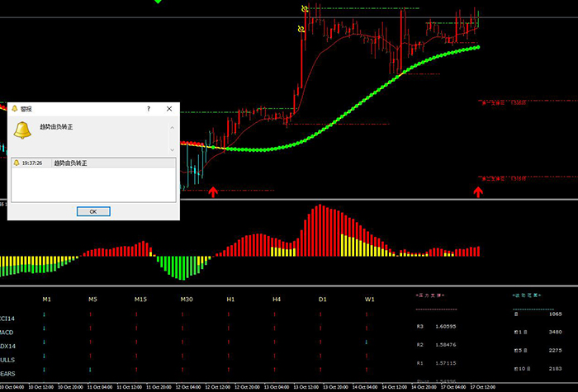Click the M5 timeframe column header
578x392 pixels.
pyautogui.click(x=92, y=299)
